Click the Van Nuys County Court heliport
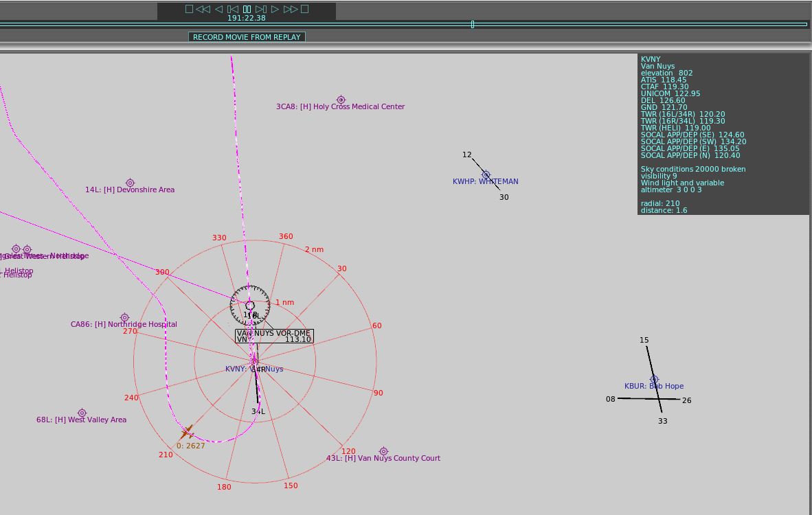This screenshot has height=515, width=812. tap(383, 451)
